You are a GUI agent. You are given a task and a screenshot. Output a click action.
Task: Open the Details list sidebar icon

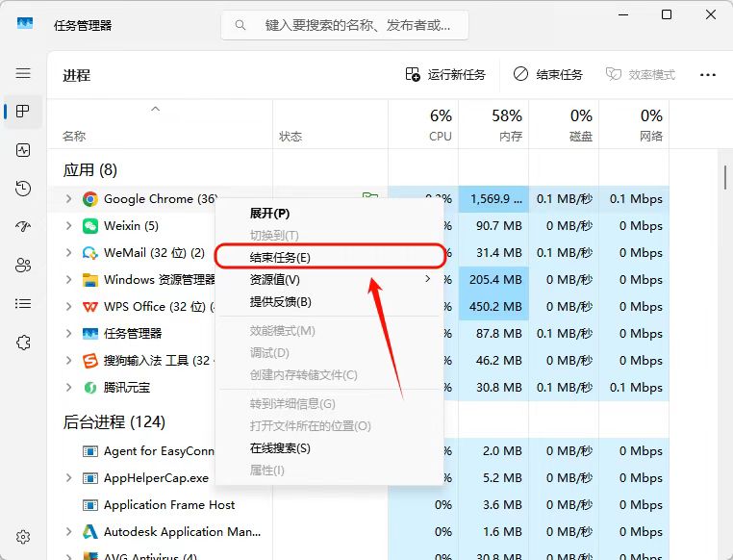(23, 304)
